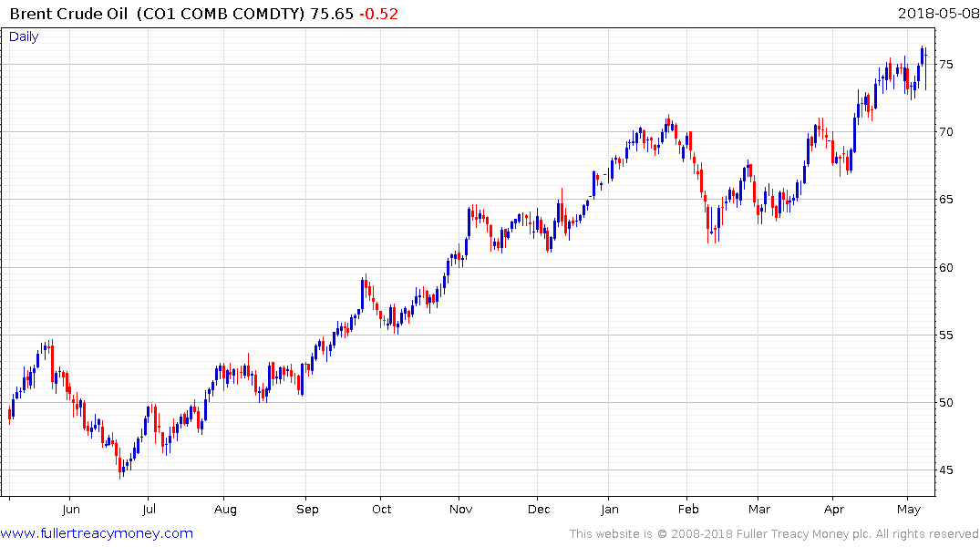The width and height of the screenshot is (980, 547).
Task: Click the Oct label on the time axis
Action: click(x=381, y=510)
